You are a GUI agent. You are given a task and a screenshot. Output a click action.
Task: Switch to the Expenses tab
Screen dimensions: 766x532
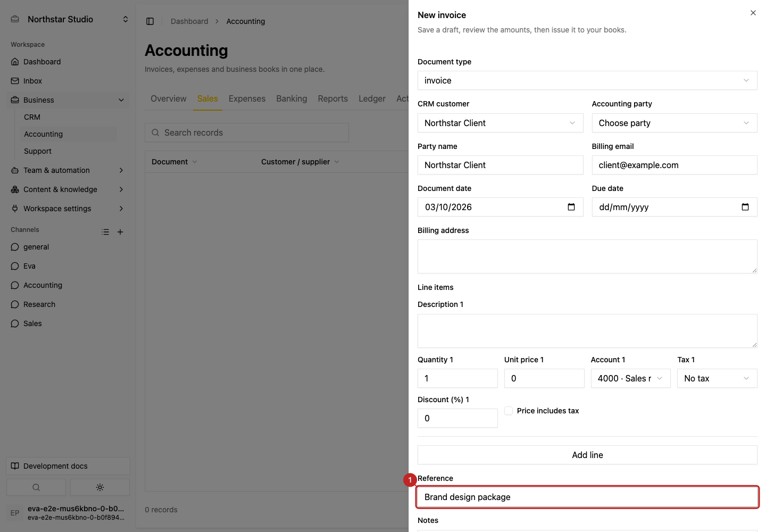click(x=247, y=98)
